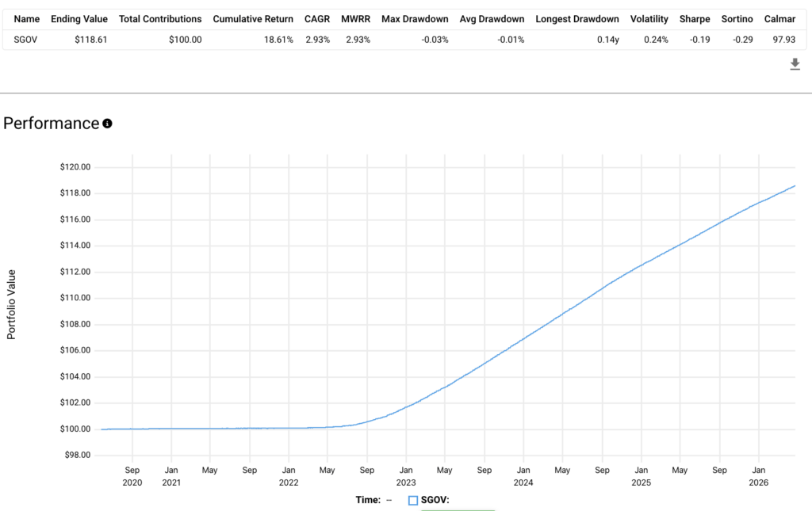Click the Longest Drawdown column header
Screen dimensions: 812x511
point(577,19)
